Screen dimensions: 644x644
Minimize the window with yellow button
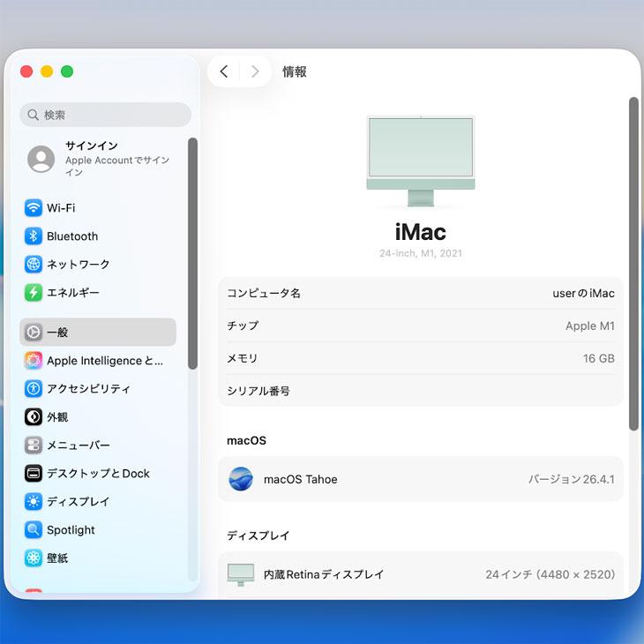pyautogui.click(x=47, y=71)
